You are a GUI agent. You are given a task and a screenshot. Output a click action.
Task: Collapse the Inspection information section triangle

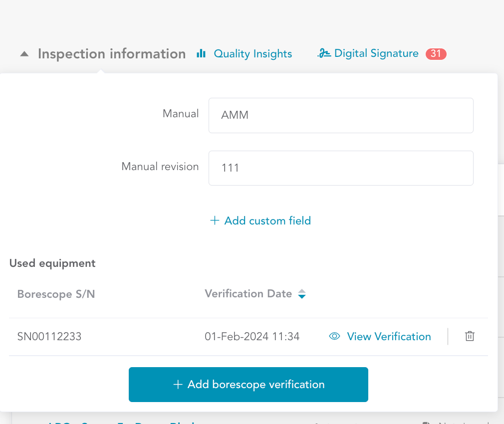point(24,54)
